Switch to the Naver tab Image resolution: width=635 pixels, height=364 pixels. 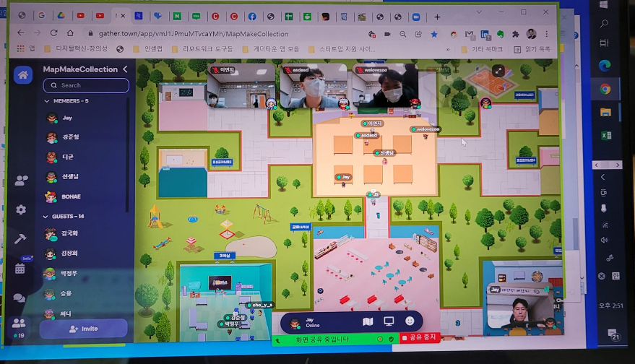(x=177, y=16)
